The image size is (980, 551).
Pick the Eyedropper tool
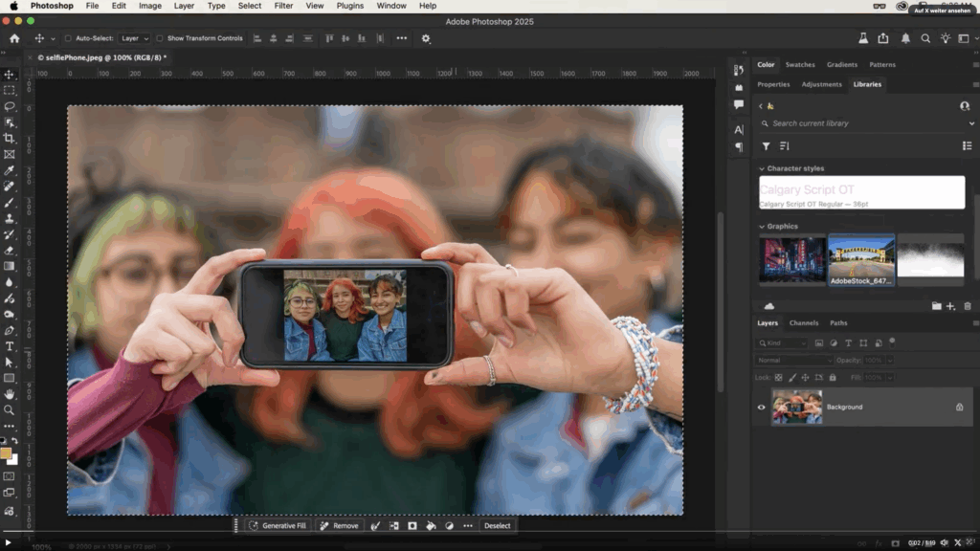coord(10,170)
